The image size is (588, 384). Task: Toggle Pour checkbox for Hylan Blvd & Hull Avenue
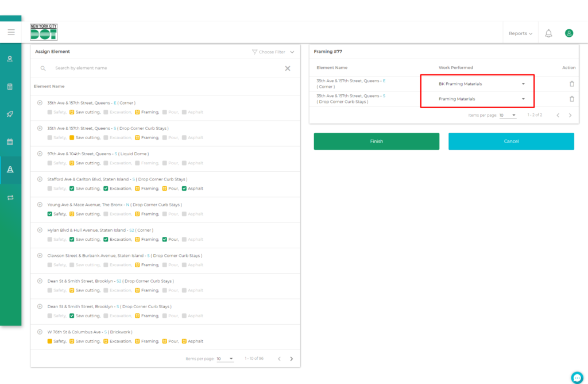165,239
